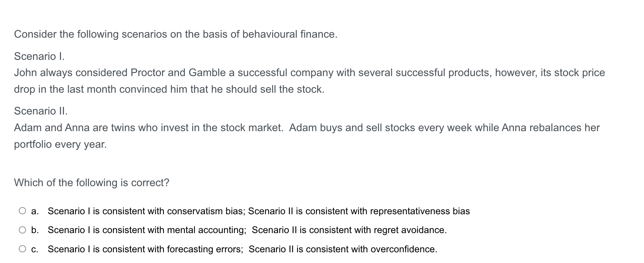Select radio button for option b
The image size is (644, 263).
coord(23,230)
